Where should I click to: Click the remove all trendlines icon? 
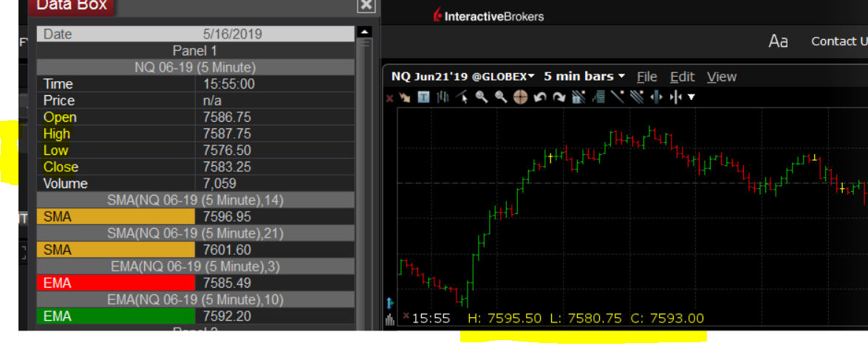[x=637, y=97]
